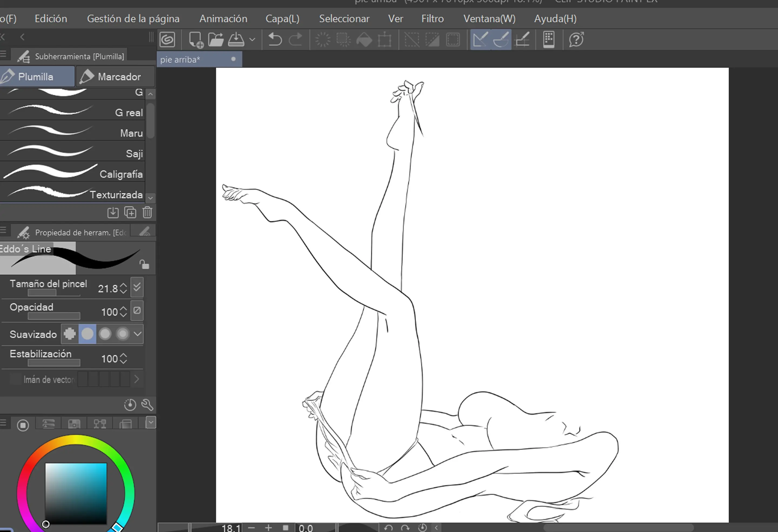Undo the last stroke
This screenshot has height=532, width=778.
tap(275, 40)
